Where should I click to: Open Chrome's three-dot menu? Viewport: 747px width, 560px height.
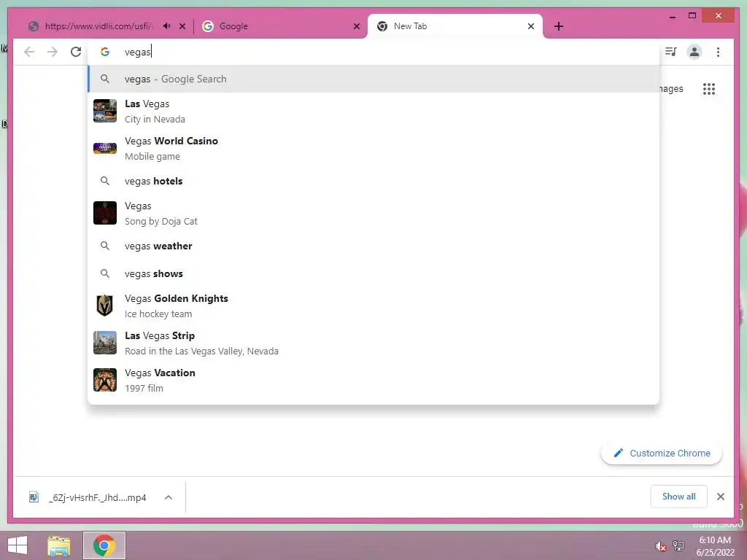pyautogui.click(x=718, y=52)
